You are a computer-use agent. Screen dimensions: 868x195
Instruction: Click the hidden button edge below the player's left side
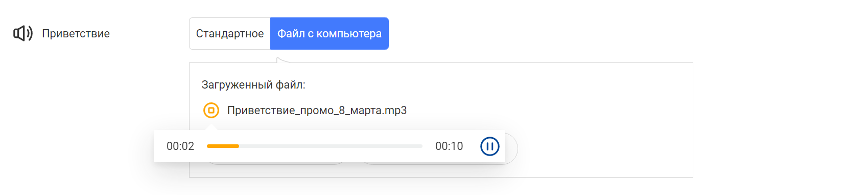(276, 164)
